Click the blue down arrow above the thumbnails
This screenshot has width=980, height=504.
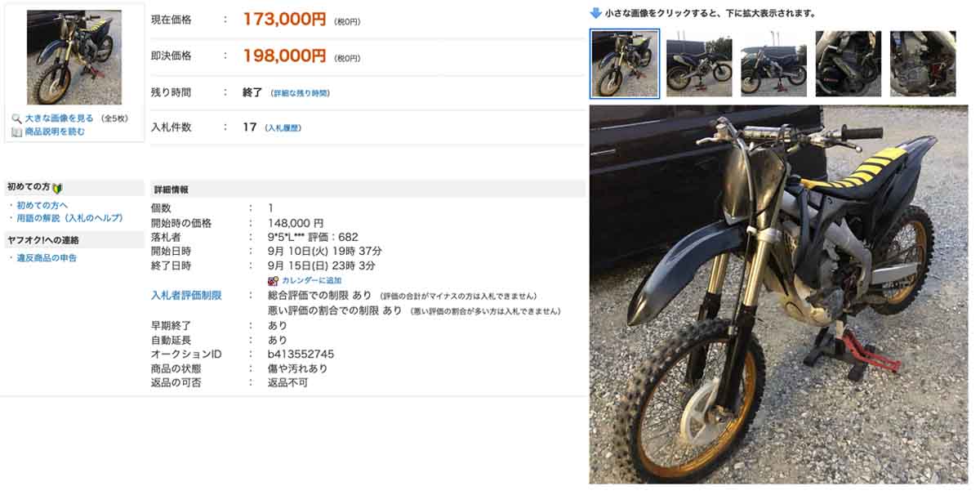596,13
